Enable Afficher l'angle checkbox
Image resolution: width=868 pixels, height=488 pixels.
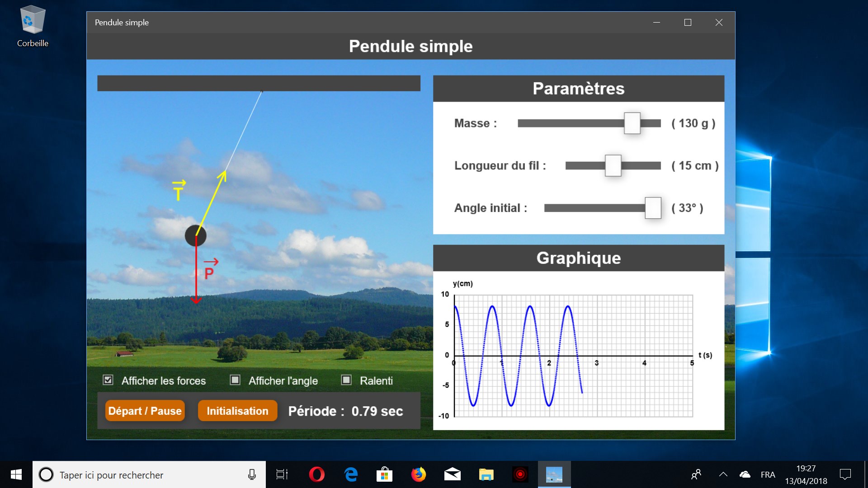[235, 380]
